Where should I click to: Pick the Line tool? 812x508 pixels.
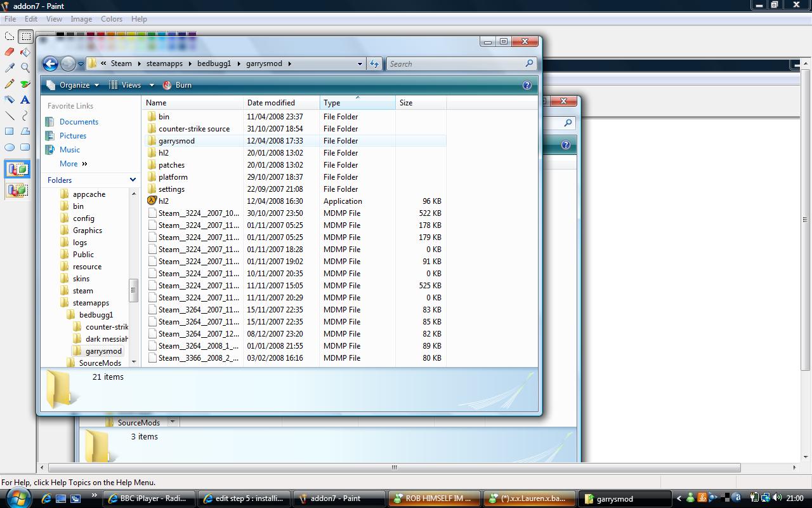coord(10,116)
